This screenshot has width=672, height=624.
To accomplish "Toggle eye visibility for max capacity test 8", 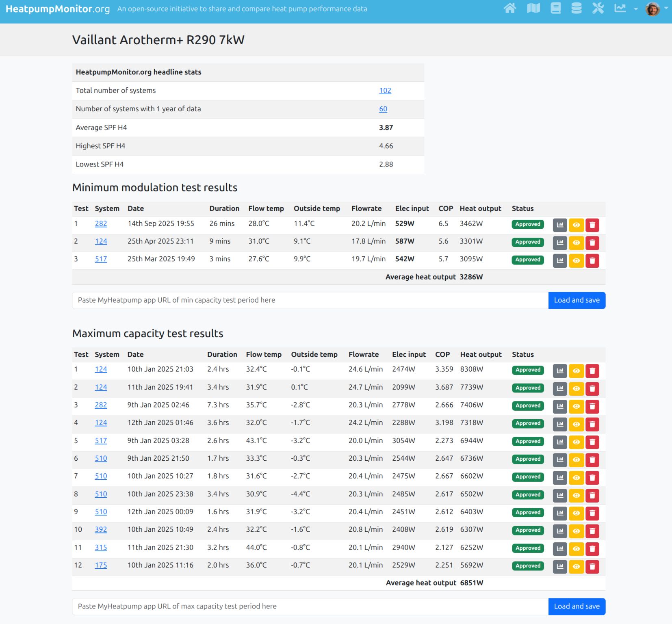I will (576, 495).
